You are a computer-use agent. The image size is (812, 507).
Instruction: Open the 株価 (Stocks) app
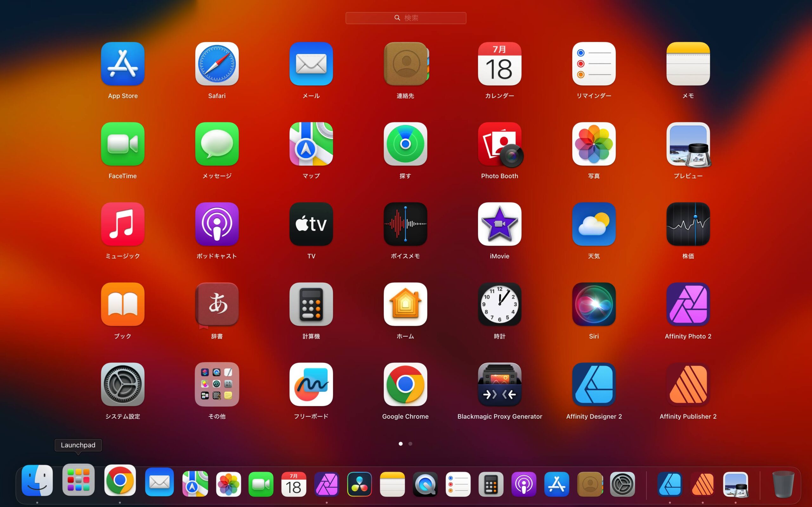(x=688, y=224)
